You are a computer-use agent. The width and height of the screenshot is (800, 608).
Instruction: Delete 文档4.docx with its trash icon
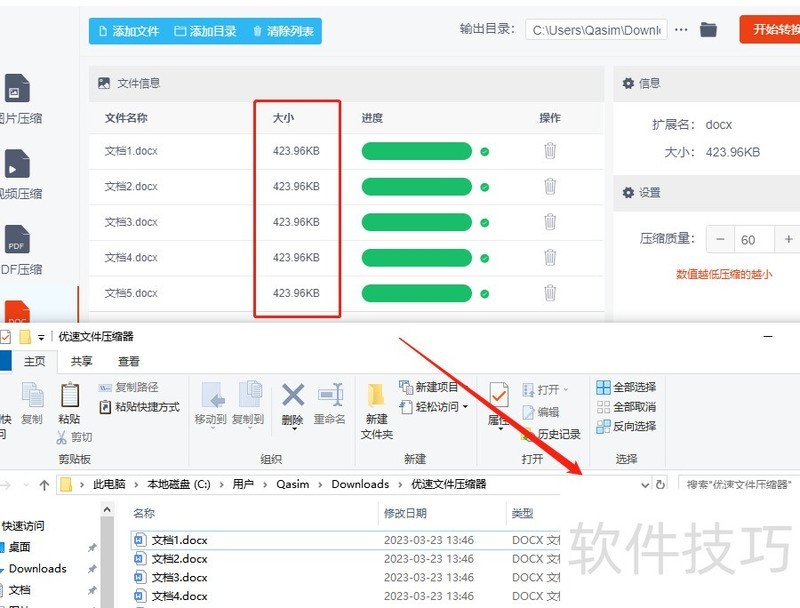(550, 258)
